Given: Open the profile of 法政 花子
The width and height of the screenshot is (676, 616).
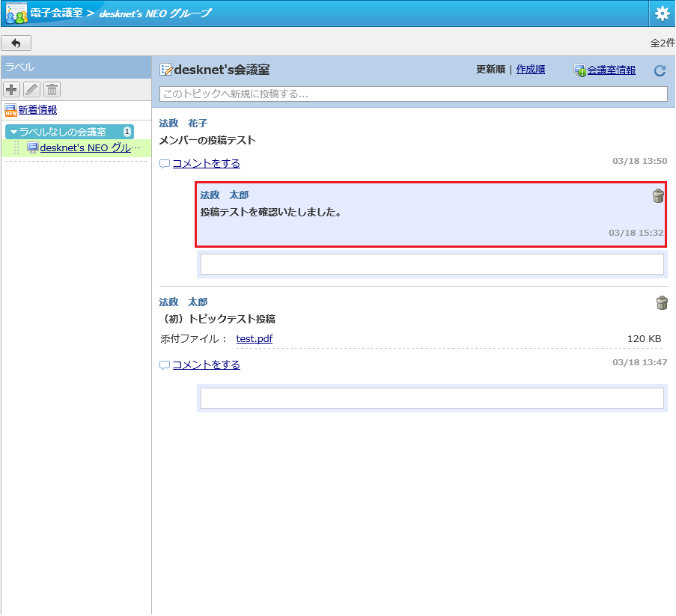Looking at the screenshot, I should [183, 123].
